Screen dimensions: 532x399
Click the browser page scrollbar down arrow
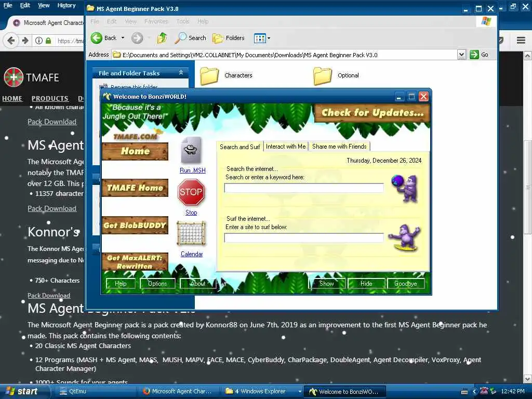[x=527, y=379]
